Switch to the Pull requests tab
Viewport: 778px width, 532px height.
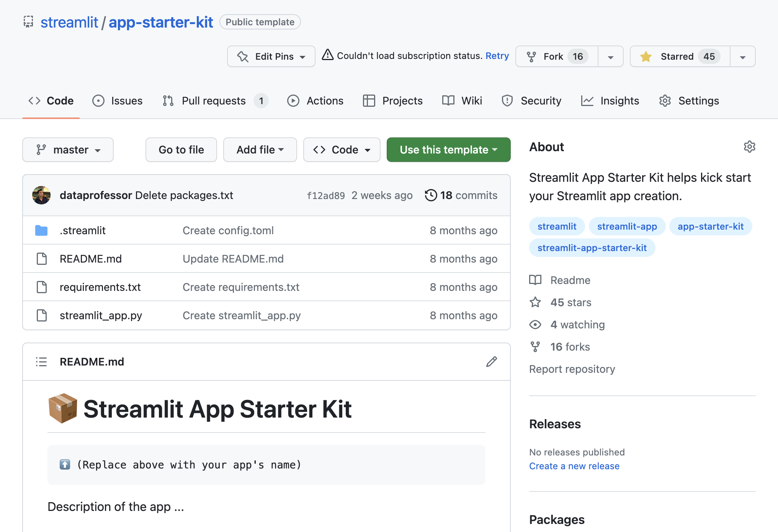[x=213, y=101]
